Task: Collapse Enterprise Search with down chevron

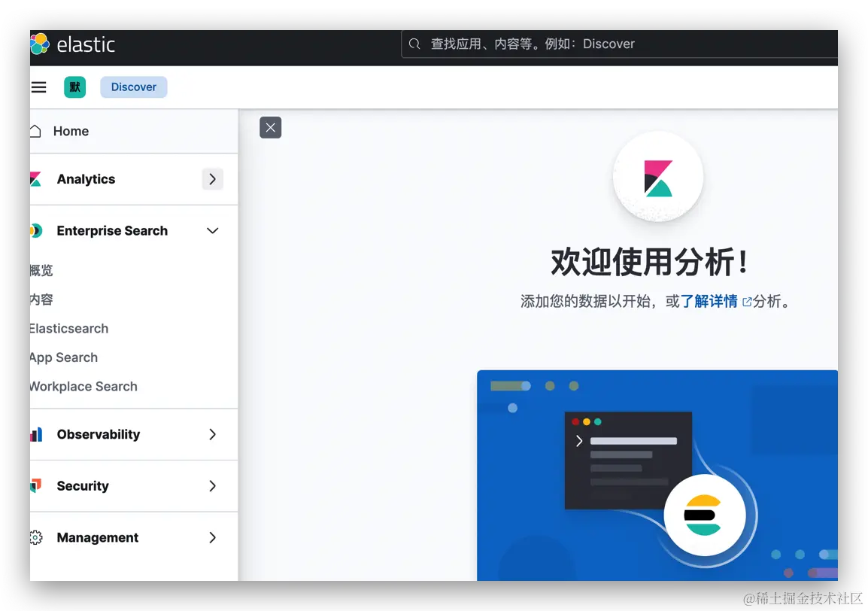Action: pyautogui.click(x=213, y=230)
